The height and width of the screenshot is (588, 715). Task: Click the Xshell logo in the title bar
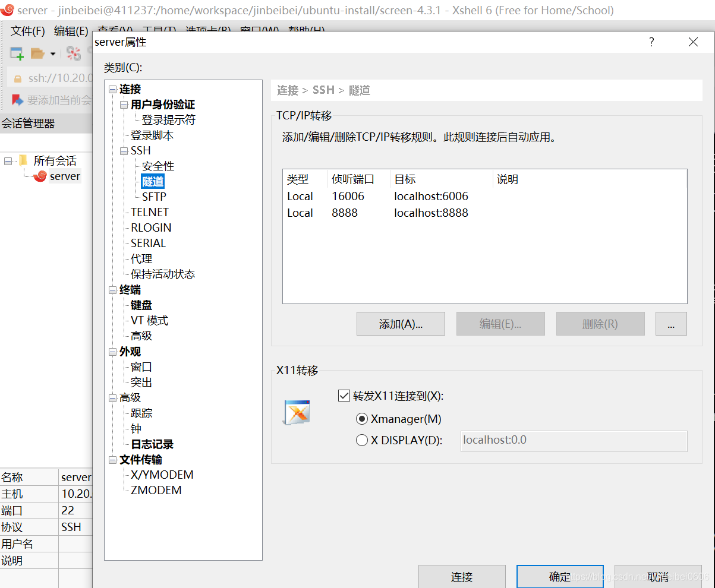click(x=8, y=10)
